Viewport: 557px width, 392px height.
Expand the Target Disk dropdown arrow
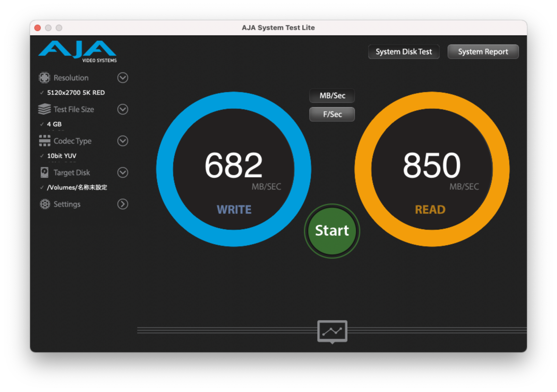click(x=122, y=172)
